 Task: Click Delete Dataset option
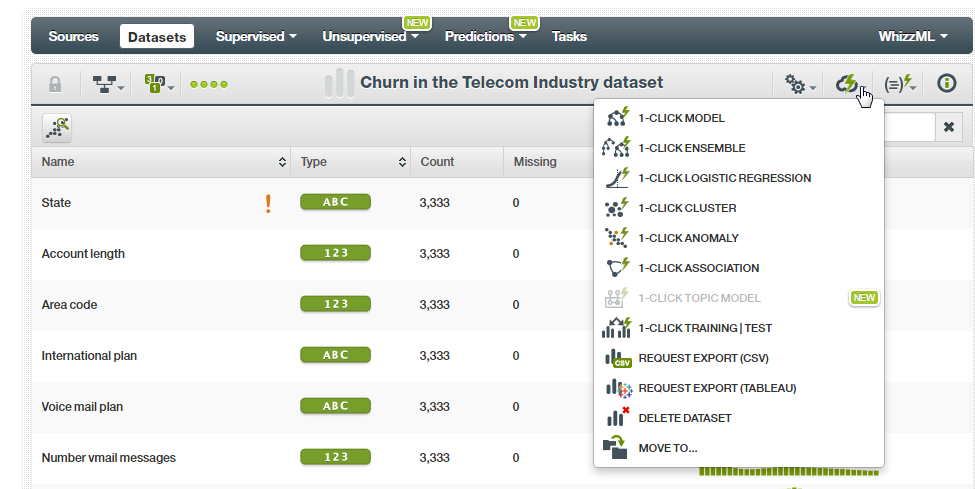coord(684,418)
